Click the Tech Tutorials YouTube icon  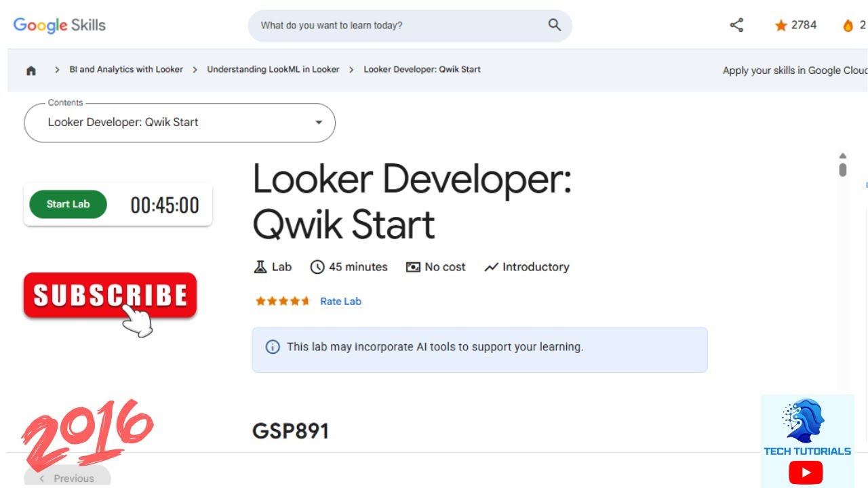[x=806, y=472]
